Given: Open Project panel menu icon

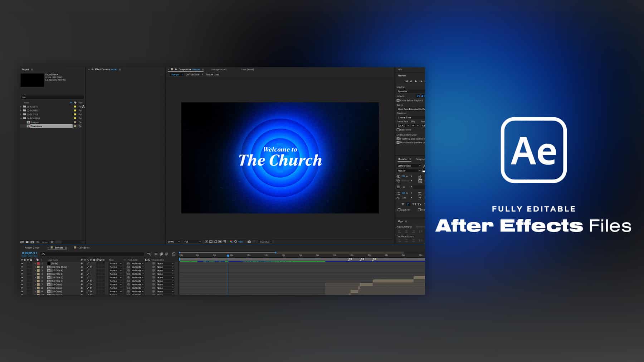Looking at the screenshot, I should (32, 69).
